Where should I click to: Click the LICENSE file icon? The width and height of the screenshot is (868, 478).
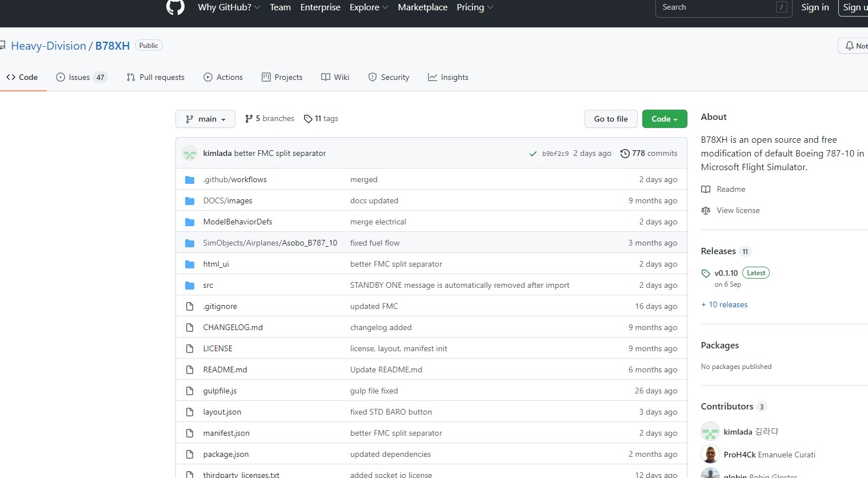click(190, 349)
